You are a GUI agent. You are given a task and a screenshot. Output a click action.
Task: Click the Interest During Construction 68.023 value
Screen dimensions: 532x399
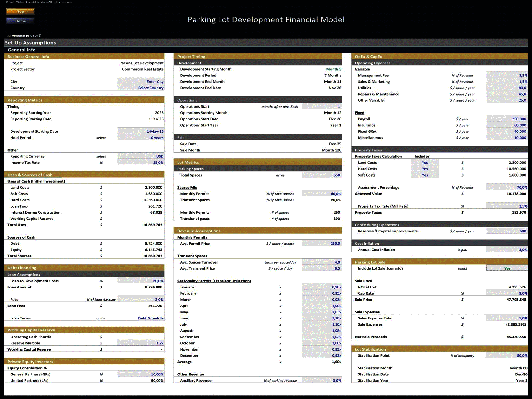pyautogui.click(x=156, y=212)
